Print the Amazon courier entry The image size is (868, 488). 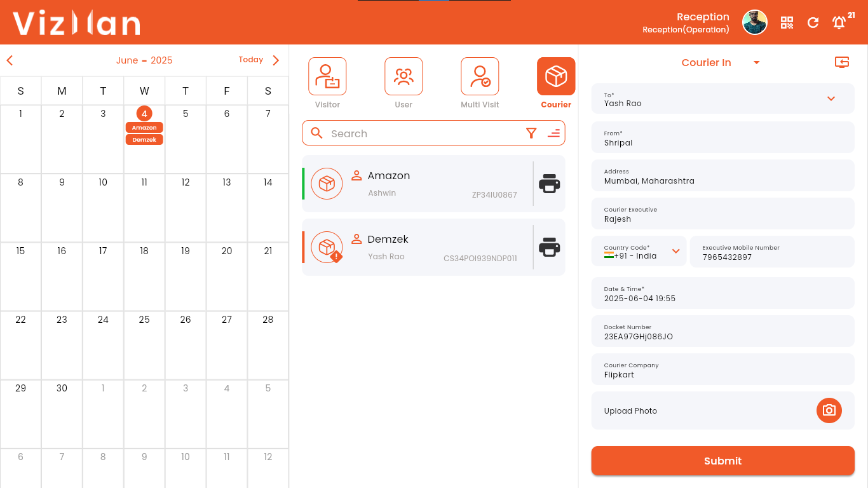549,184
